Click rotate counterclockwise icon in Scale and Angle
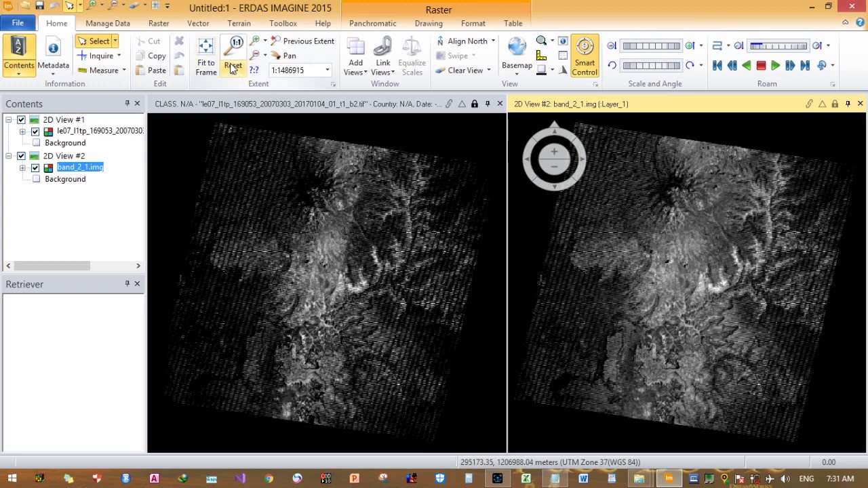Screen dimensions: 868x488 pos(612,66)
